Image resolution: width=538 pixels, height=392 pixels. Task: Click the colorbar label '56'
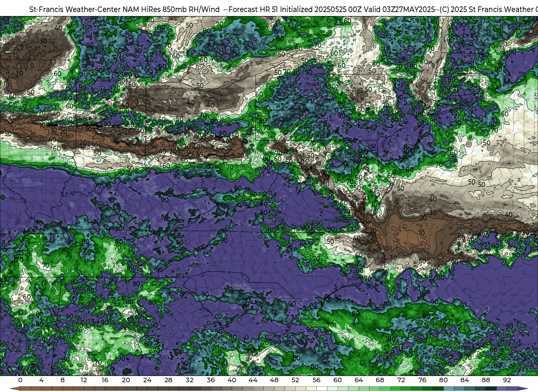pos(316,380)
